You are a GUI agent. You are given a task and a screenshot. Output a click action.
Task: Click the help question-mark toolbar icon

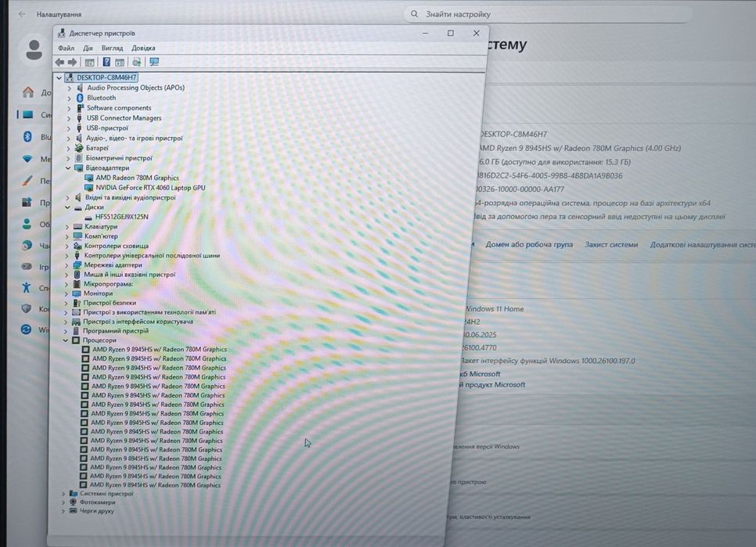tap(106, 62)
